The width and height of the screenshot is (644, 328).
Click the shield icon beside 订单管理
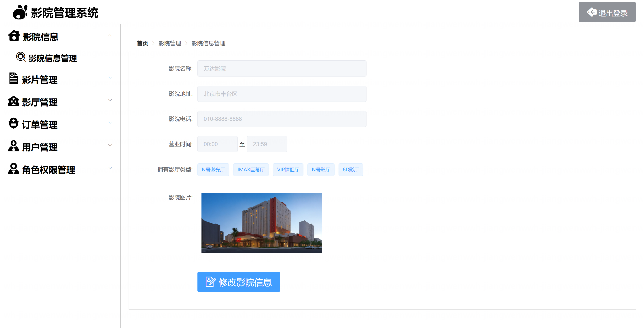pyautogui.click(x=13, y=124)
